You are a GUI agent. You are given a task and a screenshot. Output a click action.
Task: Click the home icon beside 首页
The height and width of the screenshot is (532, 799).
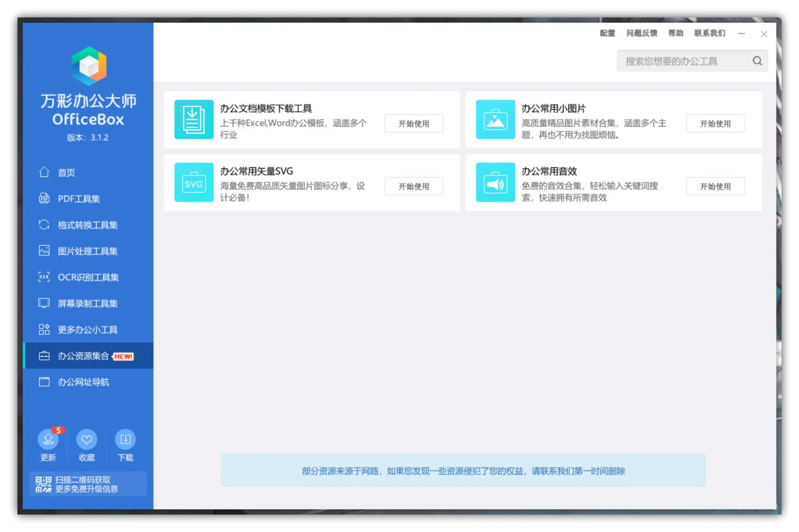pyautogui.click(x=44, y=172)
